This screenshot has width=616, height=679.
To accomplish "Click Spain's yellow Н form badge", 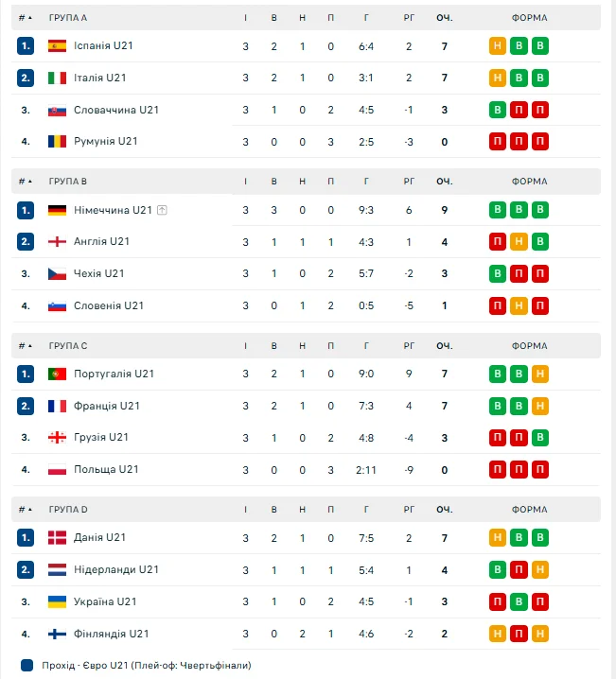I will click(x=498, y=45).
